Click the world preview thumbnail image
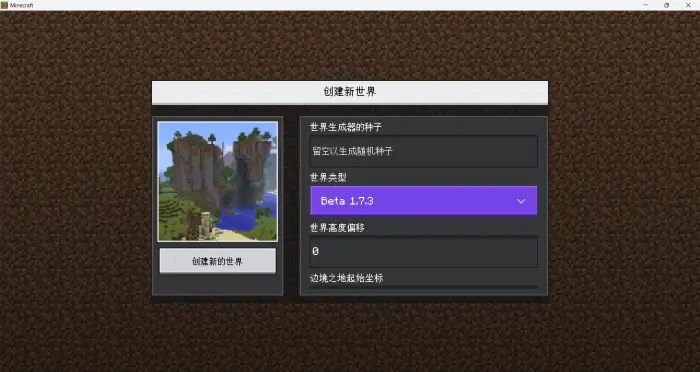Image resolution: width=700 pixels, height=372 pixels. click(x=218, y=181)
